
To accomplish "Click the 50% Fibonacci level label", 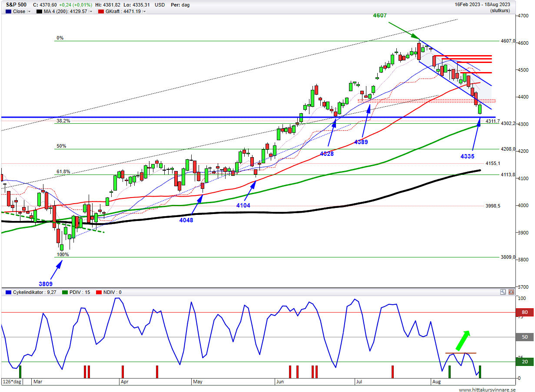I will 61,146.
